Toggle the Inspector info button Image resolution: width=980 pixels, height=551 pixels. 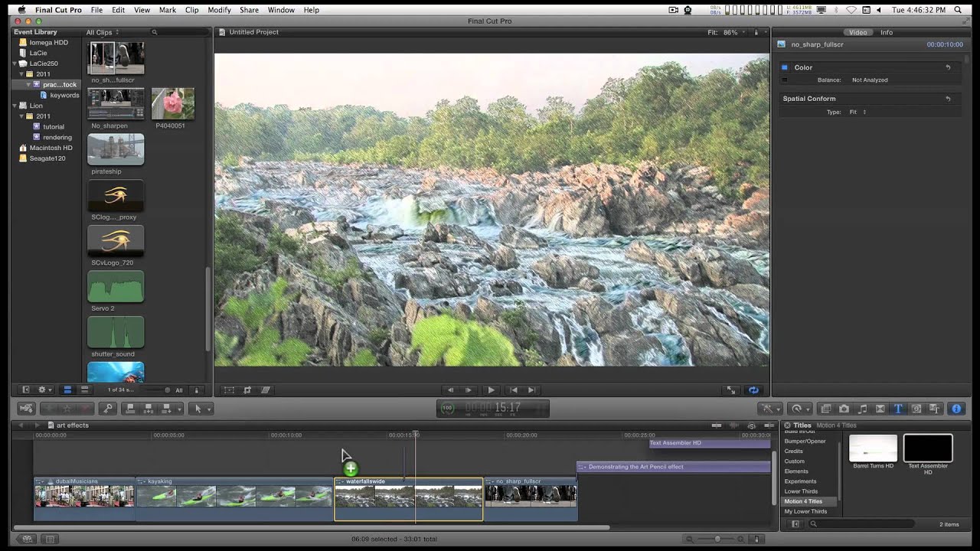point(956,409)
